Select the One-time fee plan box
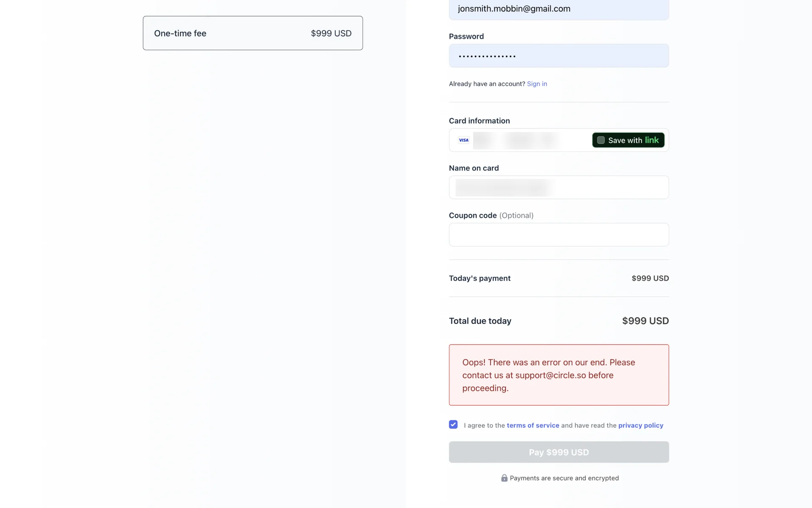 (252, 33)
